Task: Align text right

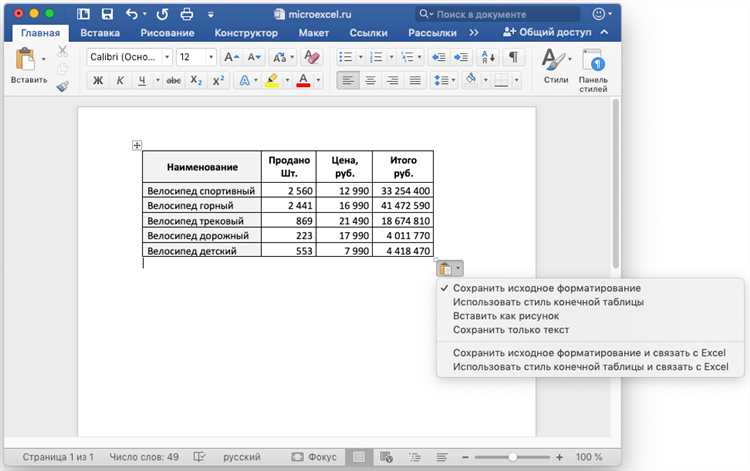Action: 393,80
